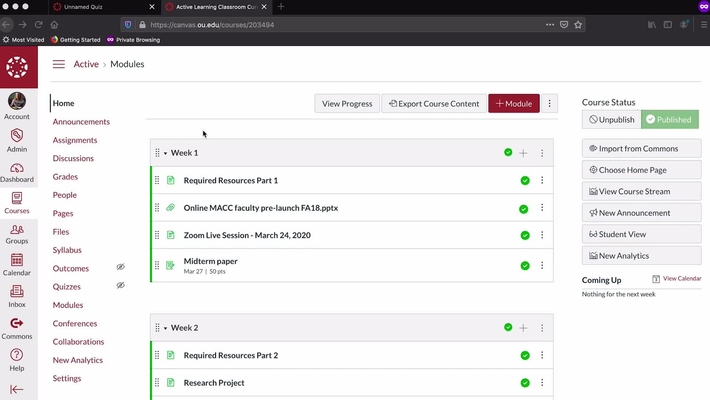Toggle publish status of Week 2 module
The height and width of the screenshot is (400, 710).
click(x=508, y=327)
